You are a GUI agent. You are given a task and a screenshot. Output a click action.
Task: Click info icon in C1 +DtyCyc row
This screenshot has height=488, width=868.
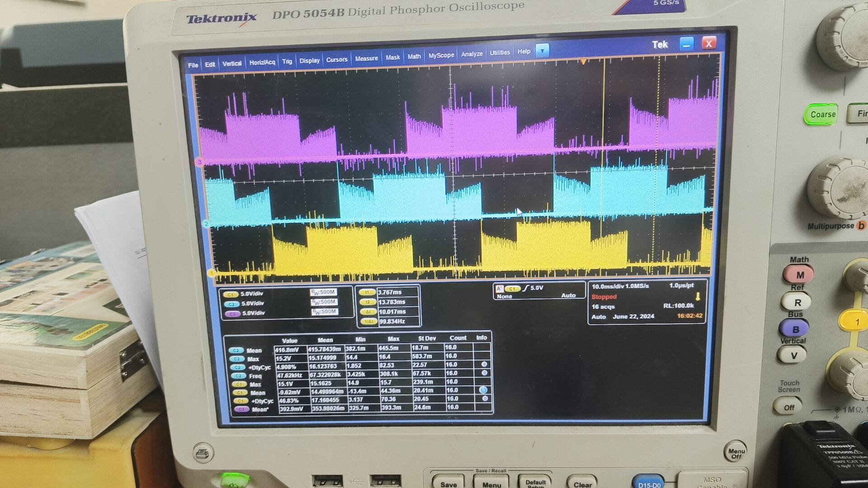point(485,399)
